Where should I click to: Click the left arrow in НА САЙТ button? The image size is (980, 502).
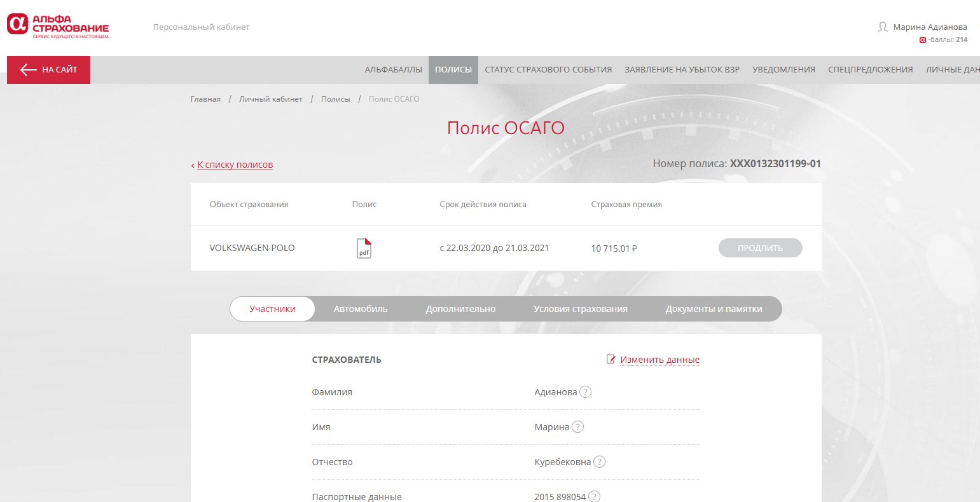click(x=28, y=70)
